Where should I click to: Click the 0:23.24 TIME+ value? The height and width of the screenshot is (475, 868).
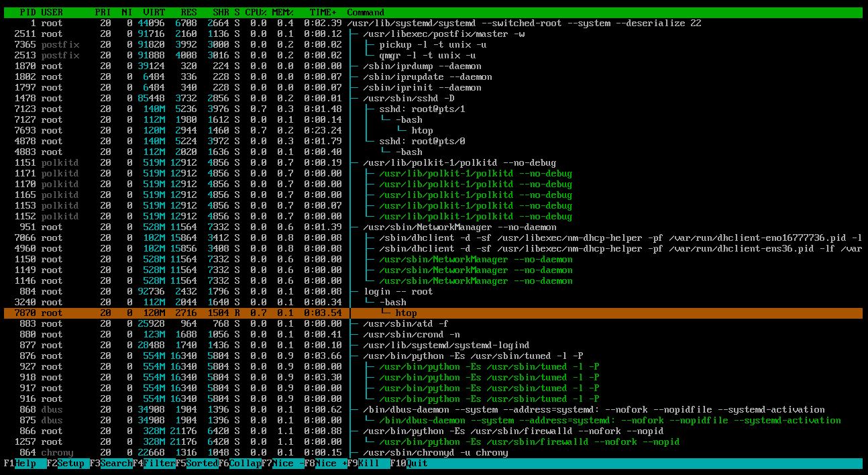coord(323,130)
